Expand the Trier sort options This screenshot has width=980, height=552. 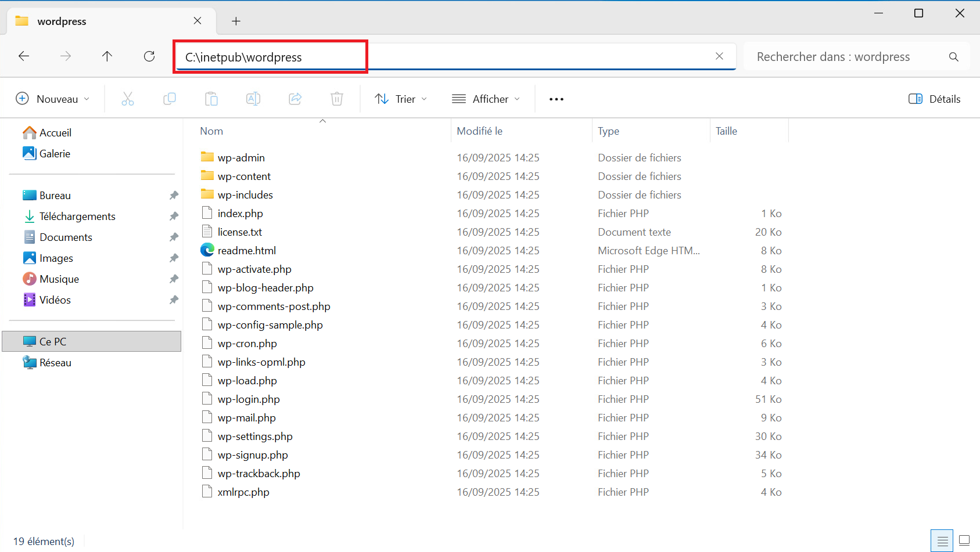pyautogui.click(x=401, y=99)
